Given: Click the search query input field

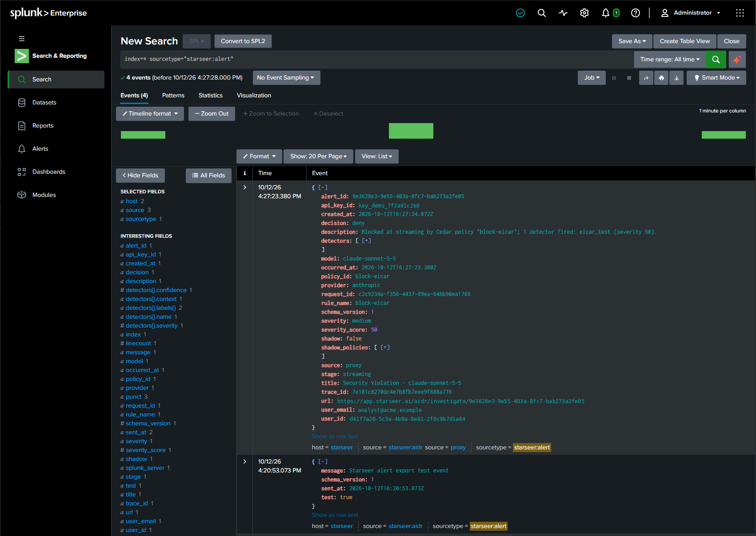Looking at the screenshot, I should click(377, 60).
